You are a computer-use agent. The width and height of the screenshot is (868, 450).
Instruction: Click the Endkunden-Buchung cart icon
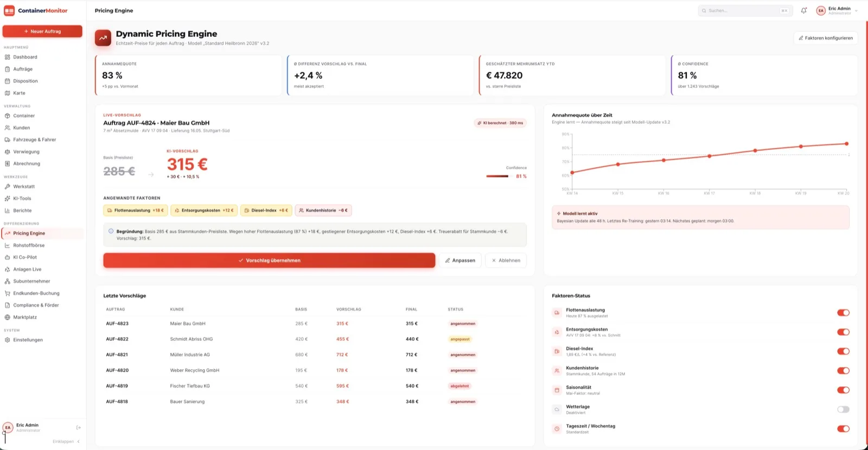8,293
